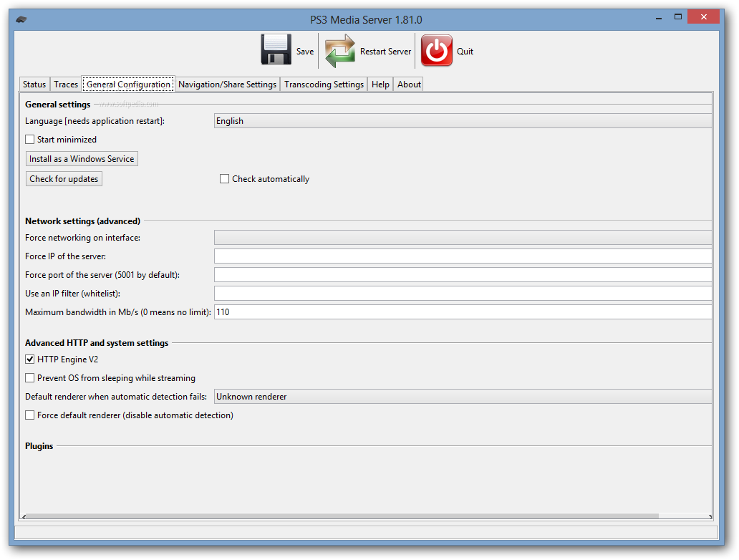This screenshot has width=739, height=560.
Task: Click the Force port of the server field
Action: (463, 275)
